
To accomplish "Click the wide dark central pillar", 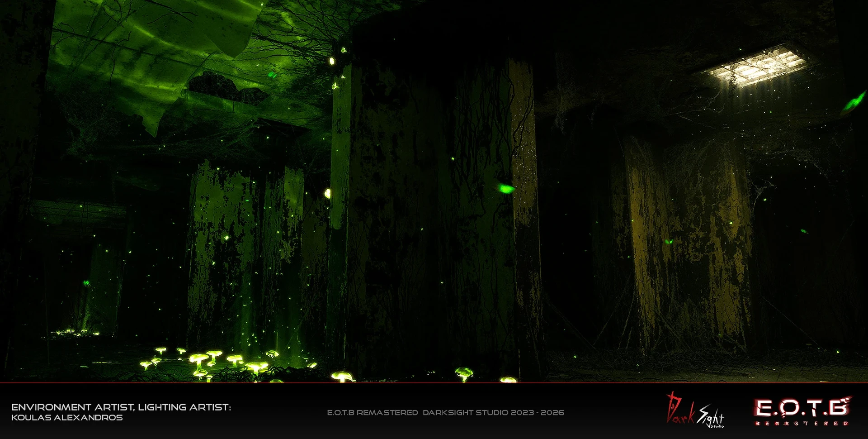I will tap(434, 217).
